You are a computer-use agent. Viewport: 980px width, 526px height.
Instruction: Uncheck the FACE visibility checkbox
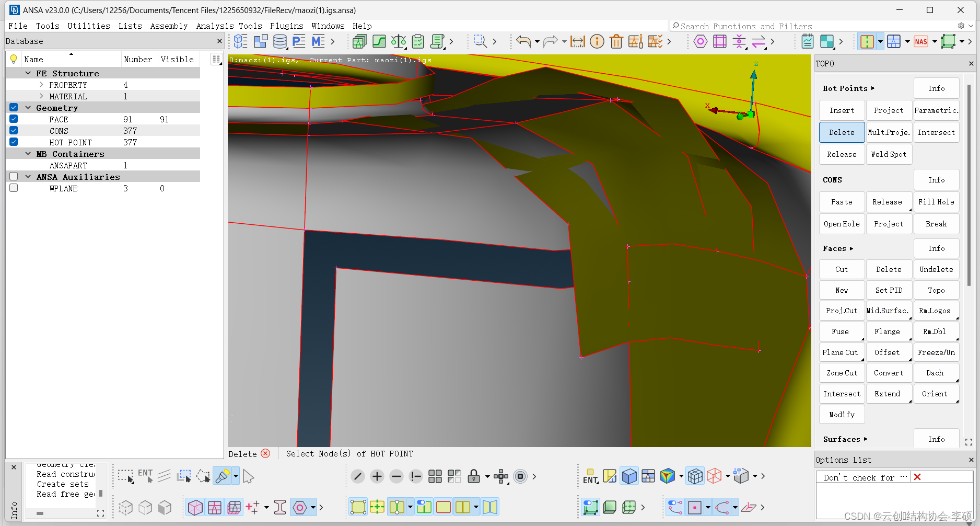(14, 119)
